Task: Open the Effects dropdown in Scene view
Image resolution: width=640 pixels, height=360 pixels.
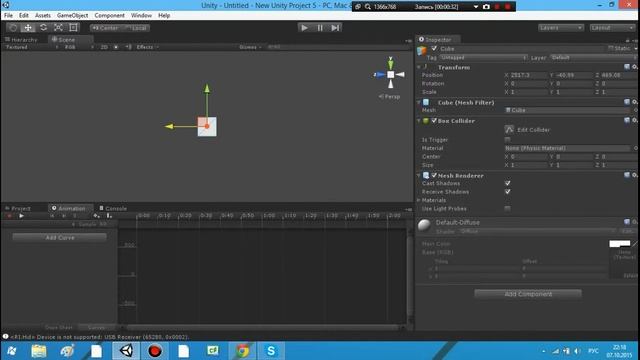Action: tap(147, 47)
